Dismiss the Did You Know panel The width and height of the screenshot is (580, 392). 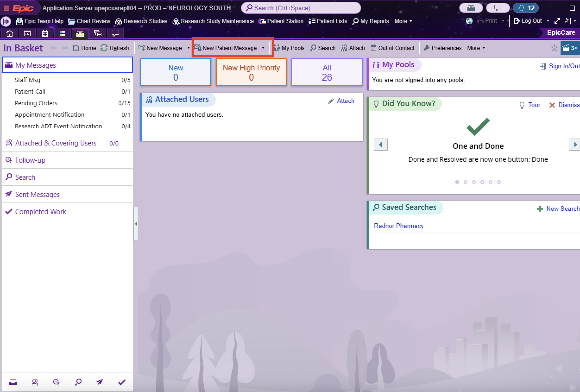pos(564,105)
